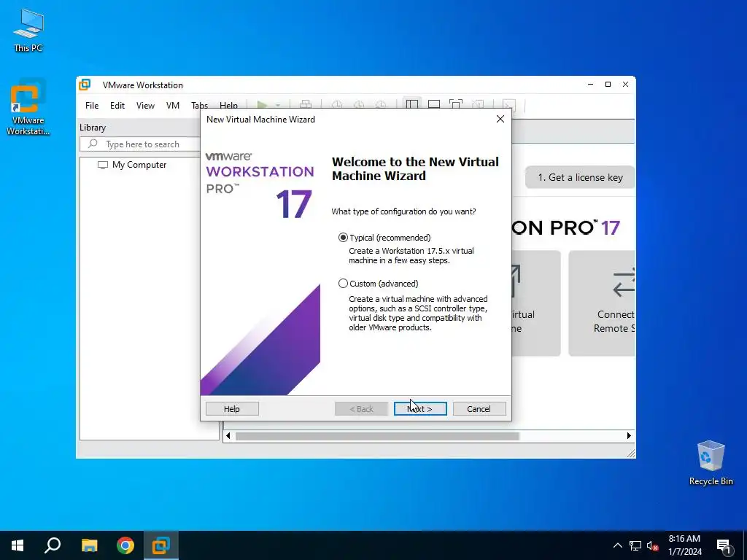Click the VMware Workstation taskbar icon
Screen dimensions: 747x560
click(x=161, y=545)
